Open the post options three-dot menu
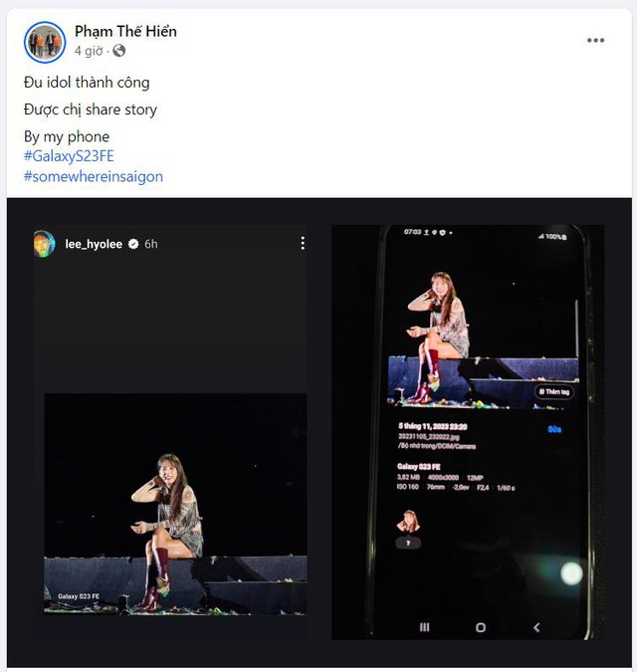This screenshot has width=637, height=672. point(595,41)
